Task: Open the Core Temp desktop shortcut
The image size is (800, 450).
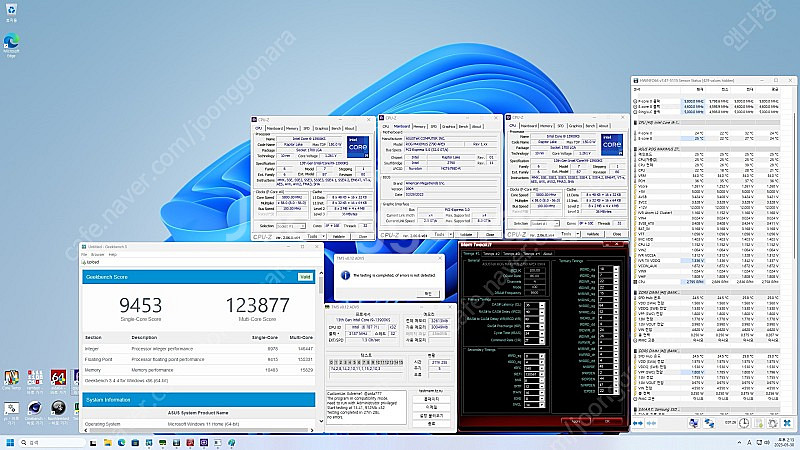Action: click(x=11, y=380)
